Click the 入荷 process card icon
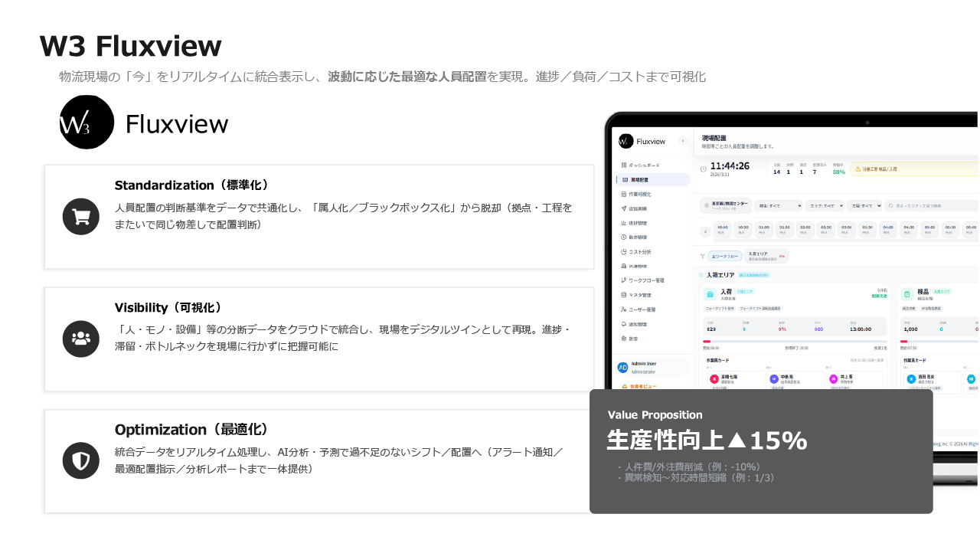 click(710, 293)
